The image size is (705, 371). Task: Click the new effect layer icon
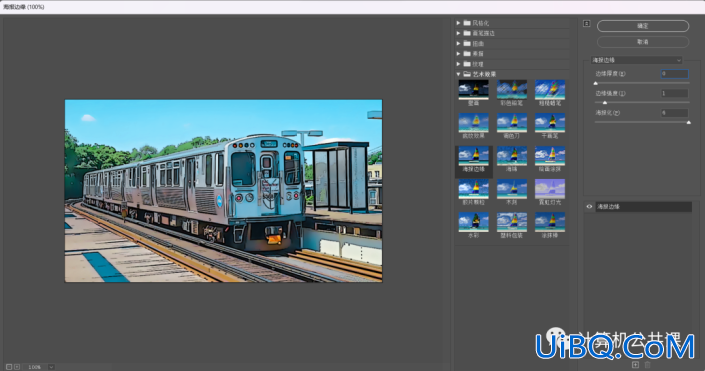tap(635, 365)
